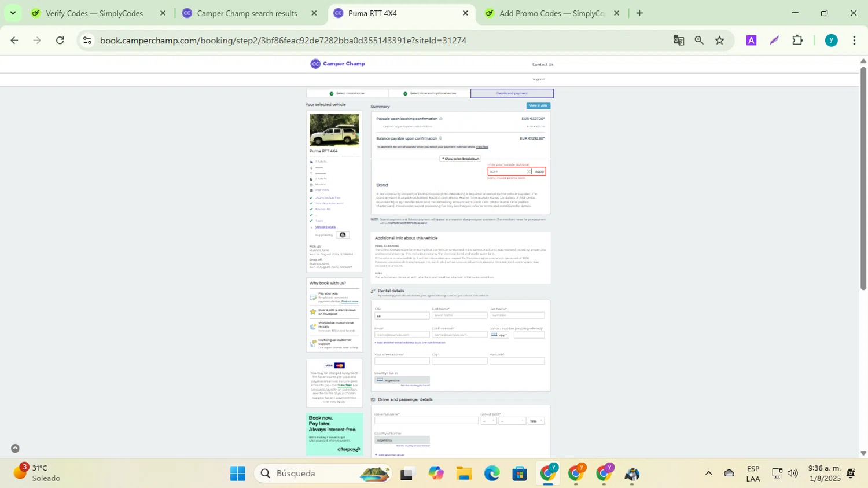Open the purple A extension icon
The height and width of the screenshot is (488, 868).
751,41
